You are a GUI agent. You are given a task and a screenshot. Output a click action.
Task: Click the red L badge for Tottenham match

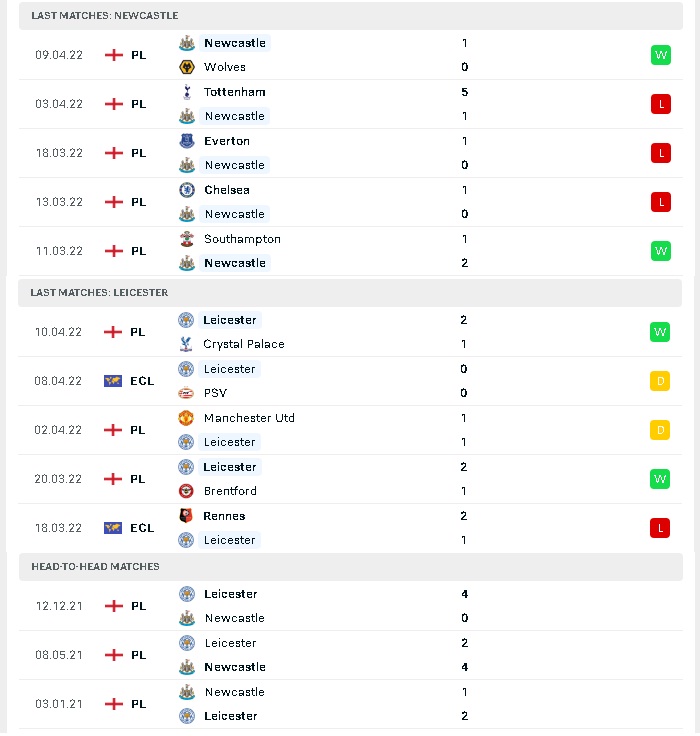pyautogui.click(x=661, y=104)
